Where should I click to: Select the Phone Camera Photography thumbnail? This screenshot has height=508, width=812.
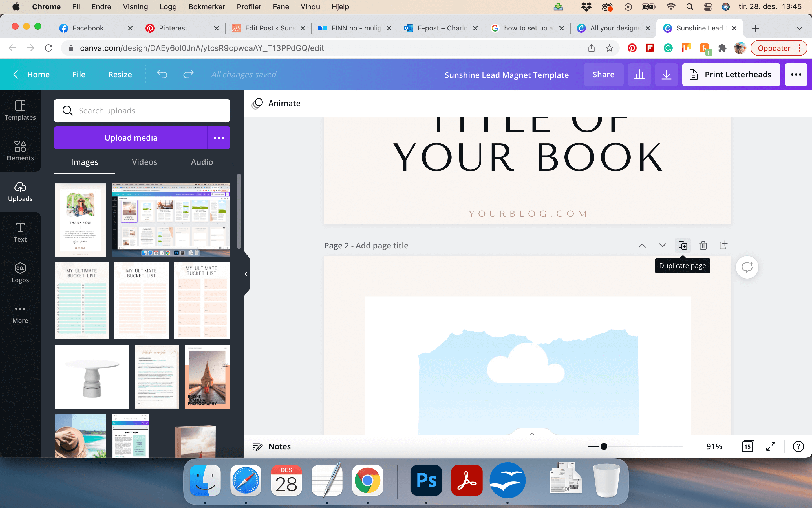pyautogui.click(x=207, y=377)
